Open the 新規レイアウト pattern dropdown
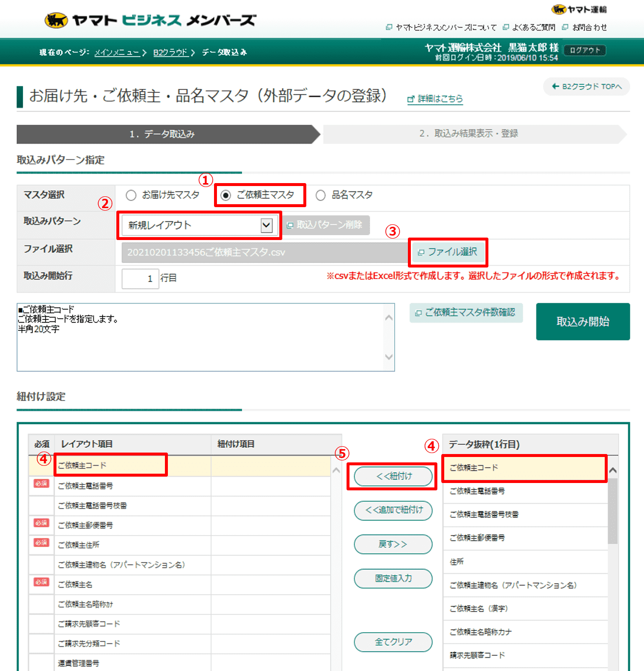Viewport: 644px width, 671px height. pyautogui.click(x=266, y=225)
